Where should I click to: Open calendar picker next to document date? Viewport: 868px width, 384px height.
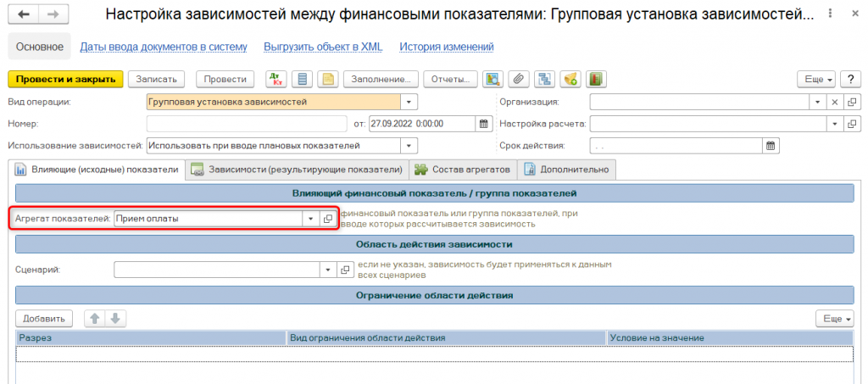tap(485, 124)
